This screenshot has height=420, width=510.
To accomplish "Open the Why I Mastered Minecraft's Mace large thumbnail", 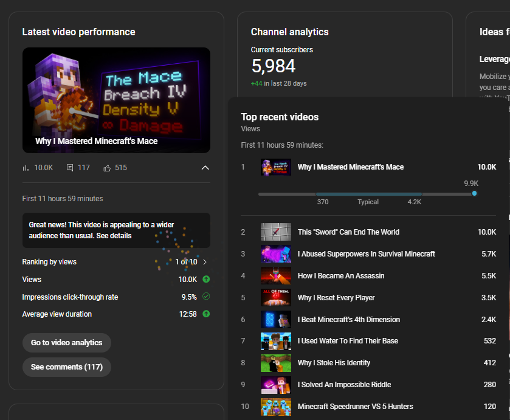I will pos(116,100).
